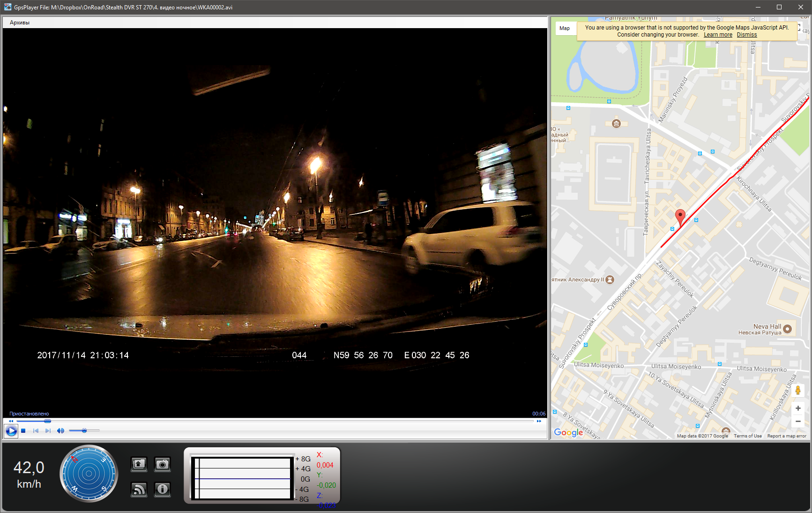Screen dimensions: 812x513
Task: Click the GpsPlayer app icon in the title bar
Action: [x=7, y=7]
